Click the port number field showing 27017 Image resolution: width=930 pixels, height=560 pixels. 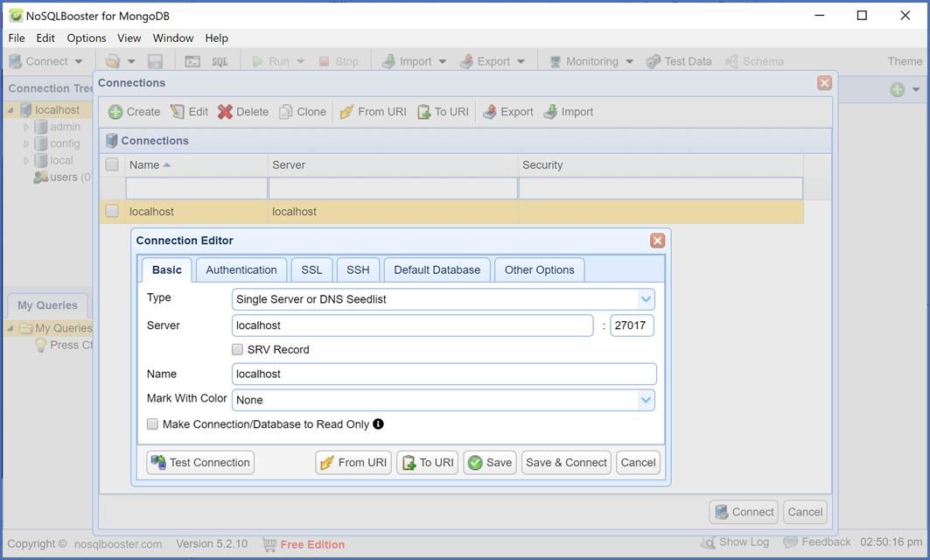point(632,325)
